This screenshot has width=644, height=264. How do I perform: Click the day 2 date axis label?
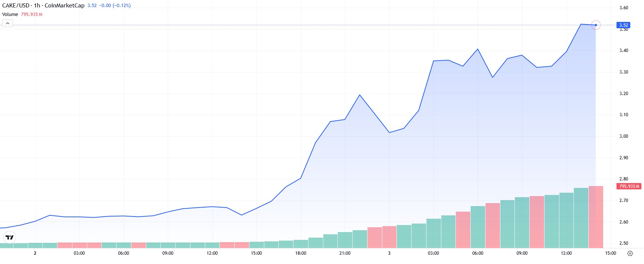click(x=35, y=253)
